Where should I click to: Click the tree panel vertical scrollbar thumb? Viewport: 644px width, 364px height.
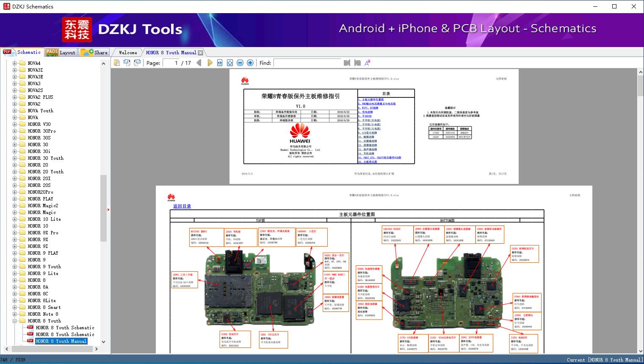click(x=103, y=208)
